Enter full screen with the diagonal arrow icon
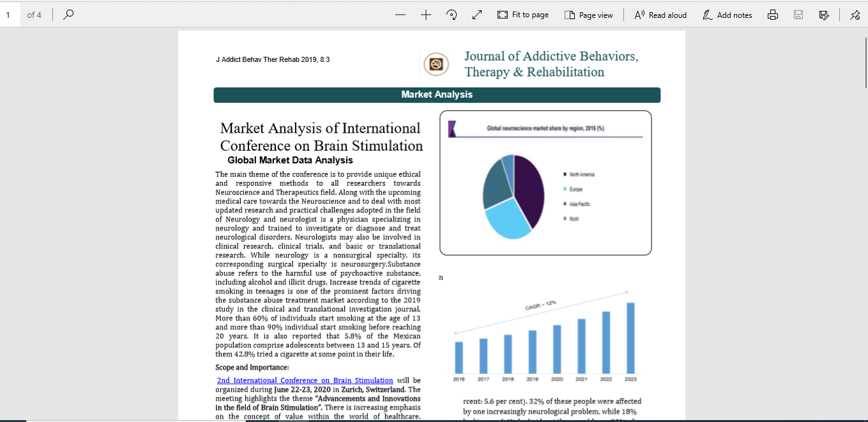This screenshot has height=422, width=868. (476, 15)
